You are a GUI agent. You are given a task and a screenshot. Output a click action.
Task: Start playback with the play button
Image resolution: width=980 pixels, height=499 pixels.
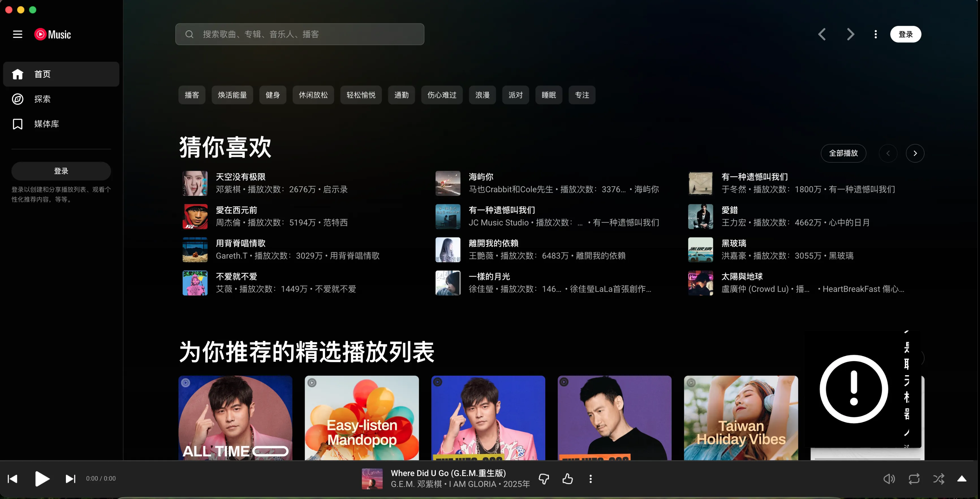(42, 478)
